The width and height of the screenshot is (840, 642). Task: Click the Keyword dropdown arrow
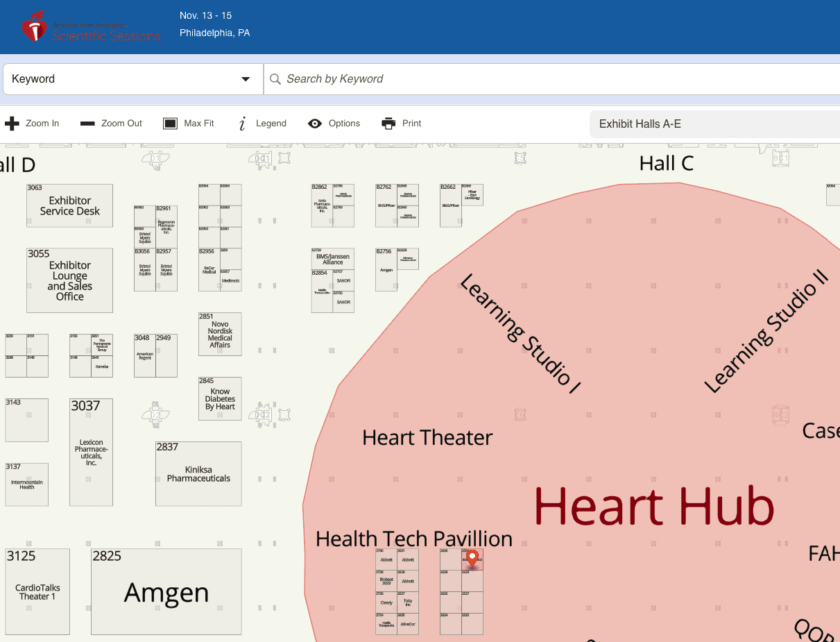246,79
